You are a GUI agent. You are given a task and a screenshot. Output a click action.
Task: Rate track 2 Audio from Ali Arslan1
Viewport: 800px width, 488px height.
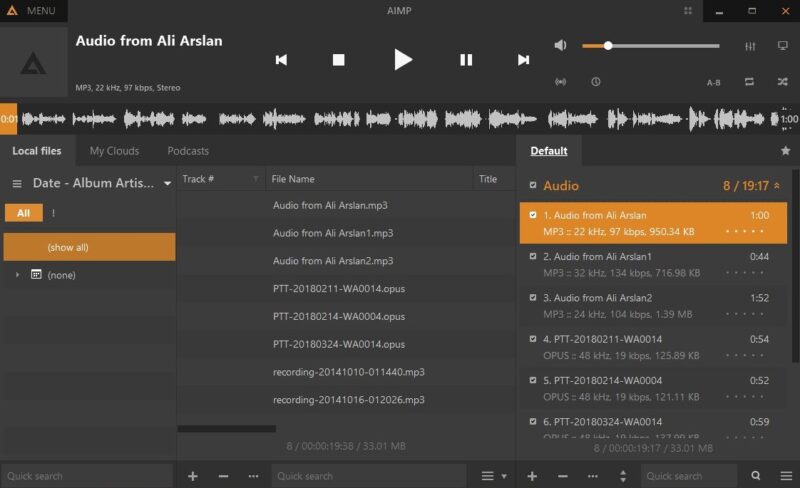pos(744,273)
